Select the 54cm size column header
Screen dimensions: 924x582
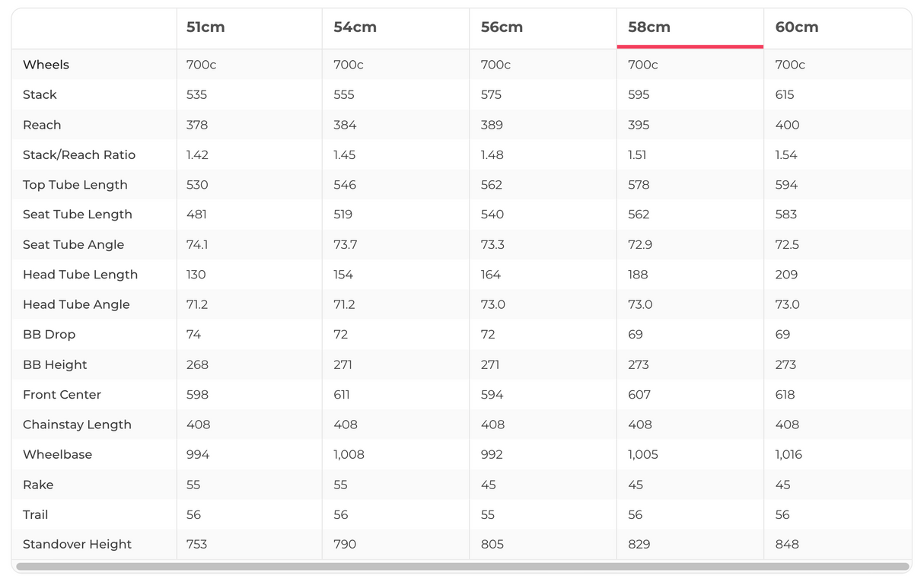pos(355,27)
